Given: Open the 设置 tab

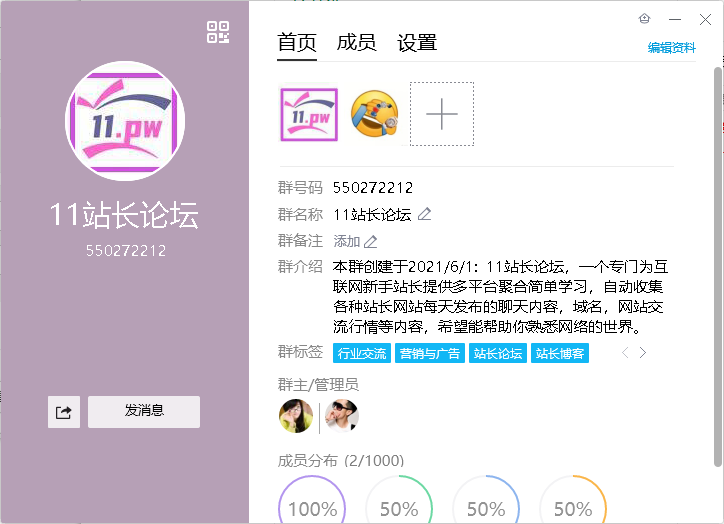Looking at the screenshot, I should point(417,42).
